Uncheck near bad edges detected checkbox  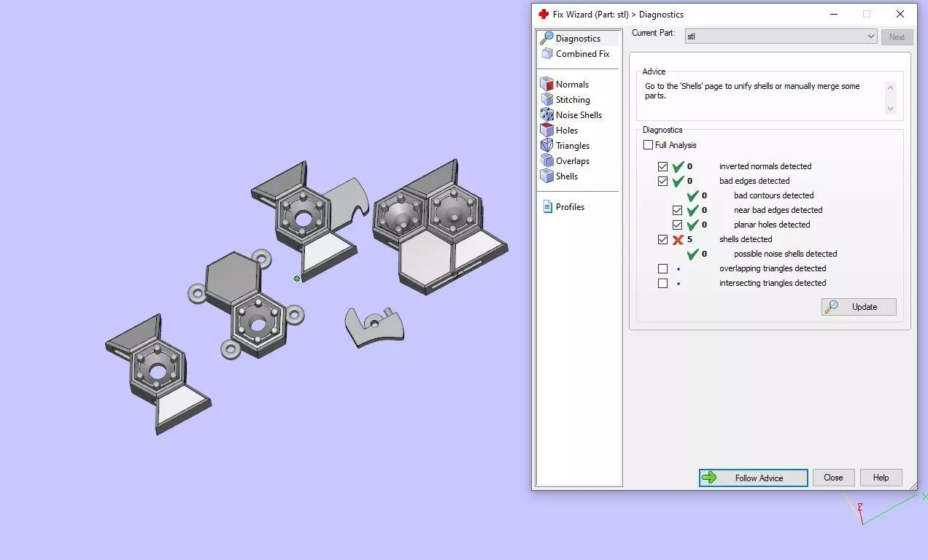[677, 210]
